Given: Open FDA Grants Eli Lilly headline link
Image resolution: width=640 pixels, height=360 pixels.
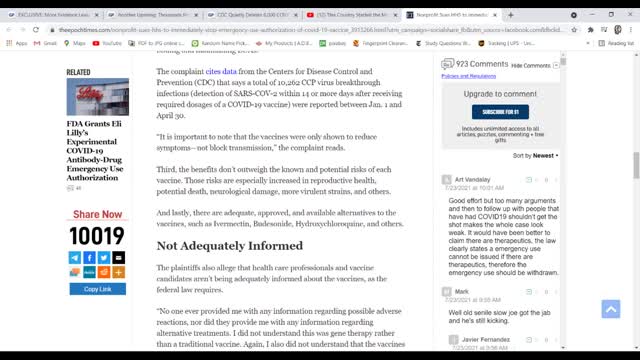Looking at the screenshot, I should coord(95,151).
